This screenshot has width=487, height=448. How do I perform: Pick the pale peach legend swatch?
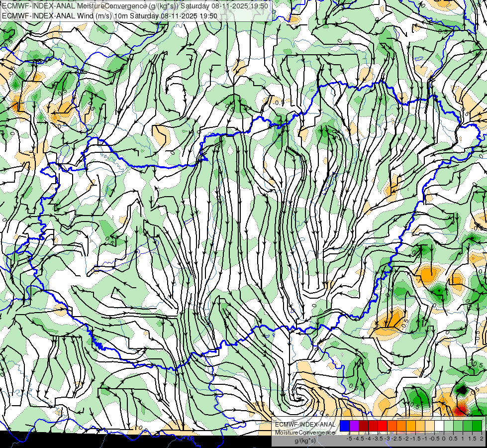(x=429, y=426)
